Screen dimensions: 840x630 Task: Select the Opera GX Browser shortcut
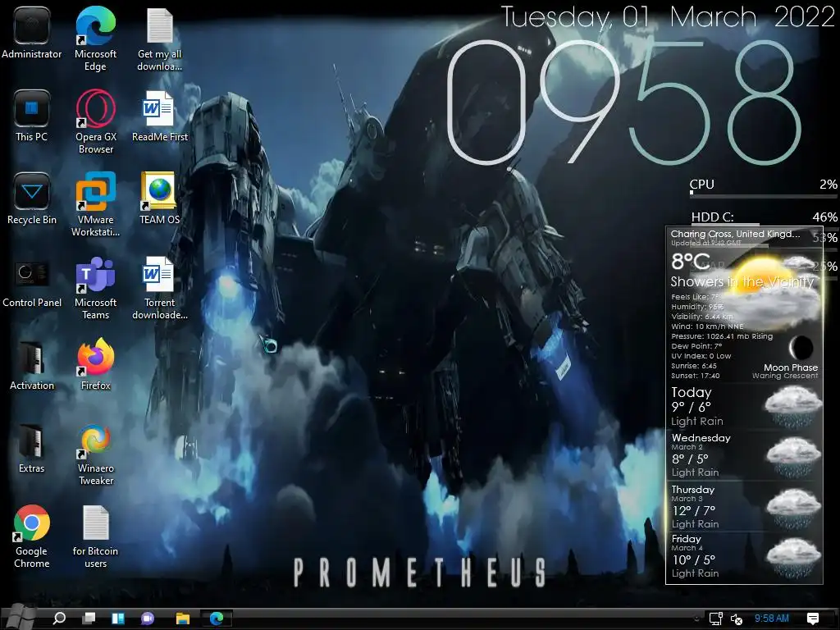96,121
